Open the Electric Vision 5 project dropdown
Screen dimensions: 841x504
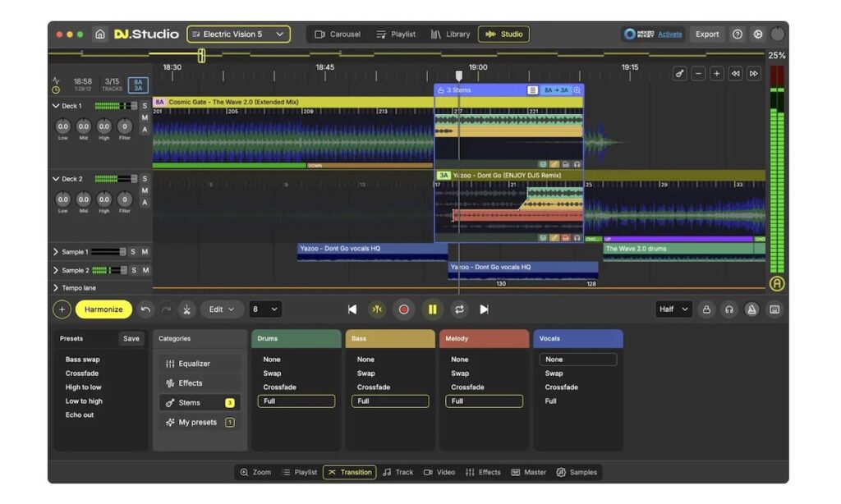(x=239, y=34)
